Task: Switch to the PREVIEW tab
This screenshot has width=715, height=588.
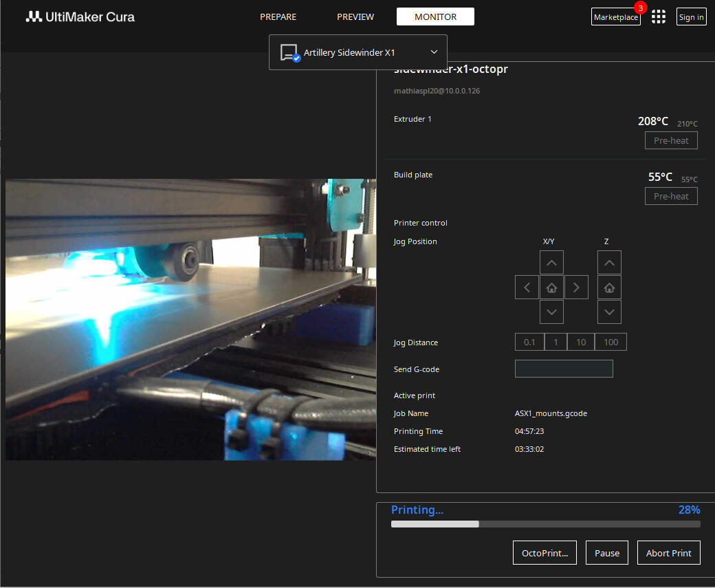Action: click(x=355, y=17)
